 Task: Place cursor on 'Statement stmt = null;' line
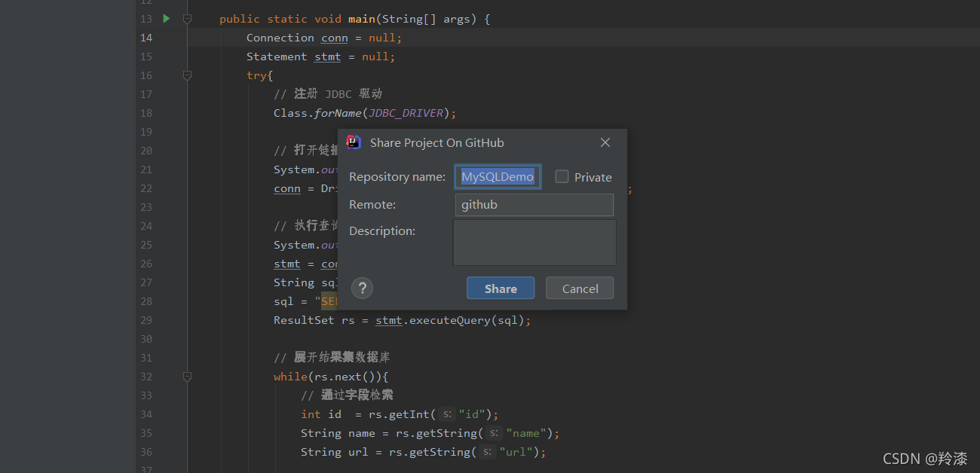tap(320, 56)
